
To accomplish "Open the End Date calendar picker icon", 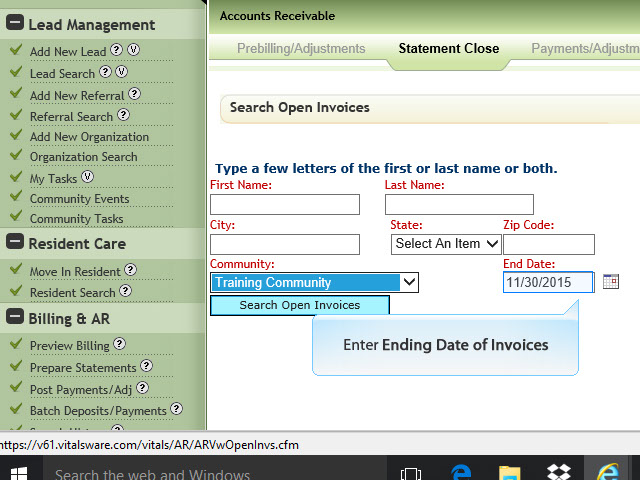I will tap(611, 282).
